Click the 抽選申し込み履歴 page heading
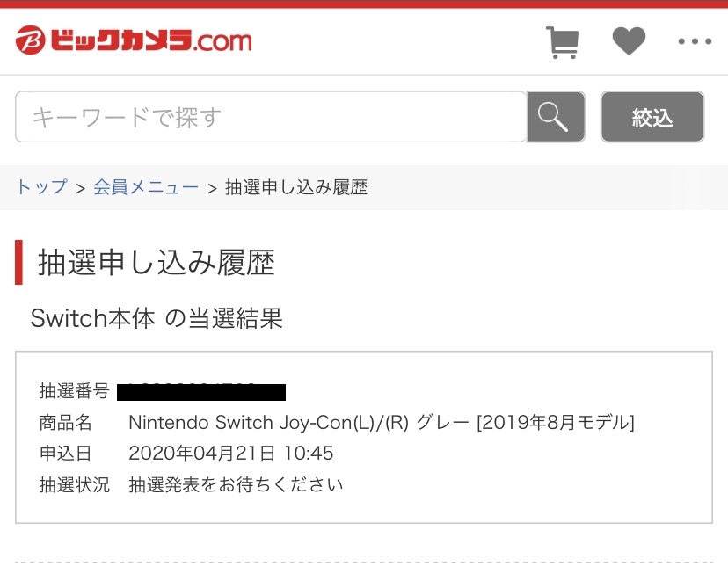The image size is (728, 567). [157, 262]
